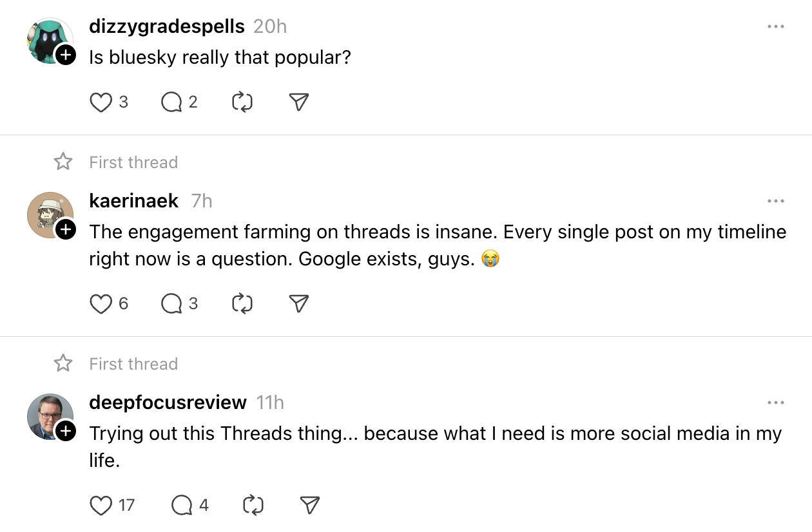Repost kaerinaek's engagement farming post
This screenshot has height=532, width=812.
point(242,304)
